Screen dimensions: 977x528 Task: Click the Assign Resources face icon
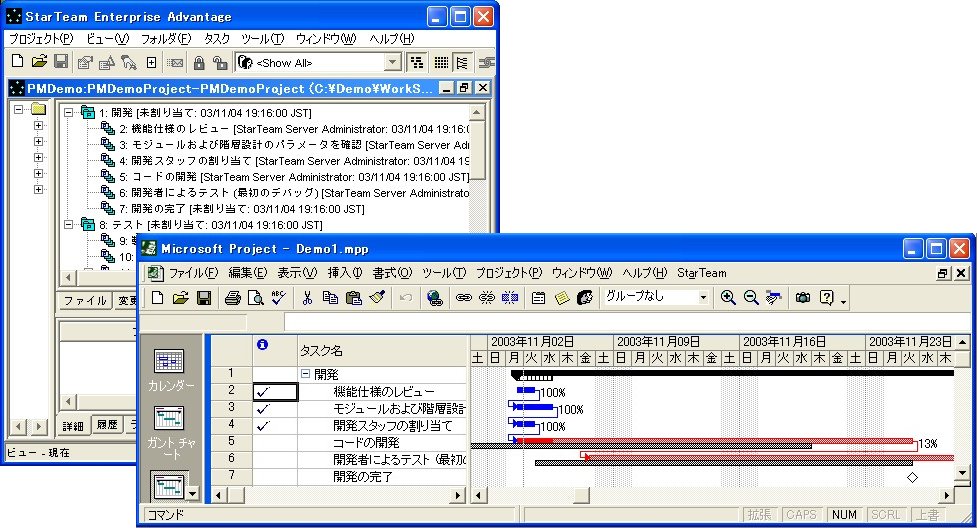click(x=584, y=298)
